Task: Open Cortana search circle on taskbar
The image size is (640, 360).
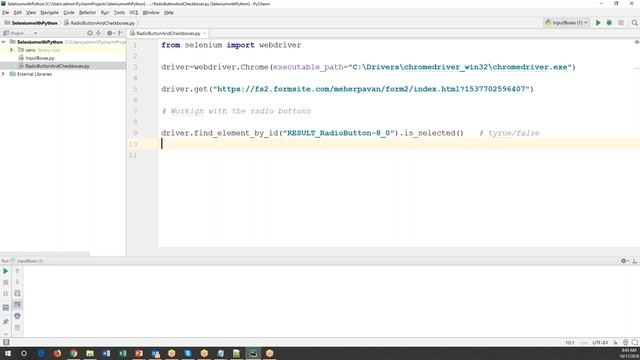Action: click(24, 353)
